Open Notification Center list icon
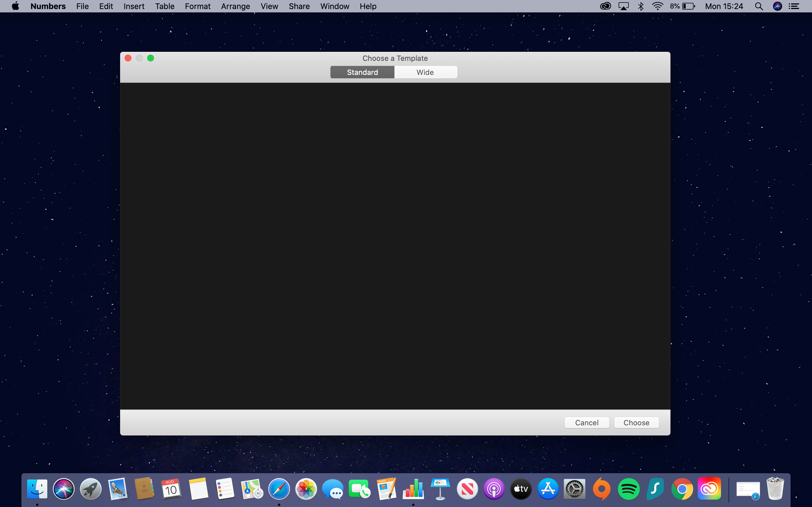The height and width of the screenshot is (507, 812). pyautogui.click(x=794, y=6)
